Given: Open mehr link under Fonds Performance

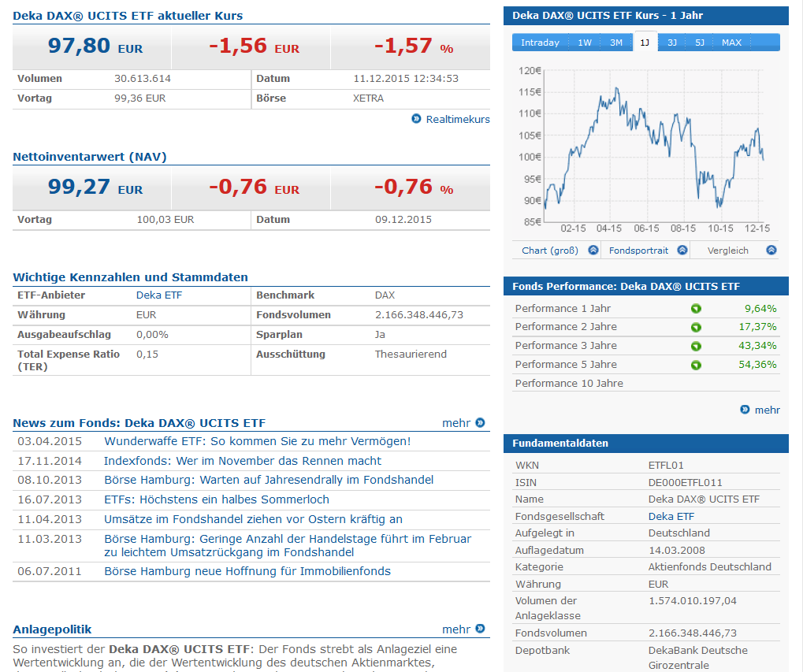Looking at the screenshot, I should point(768,410).
